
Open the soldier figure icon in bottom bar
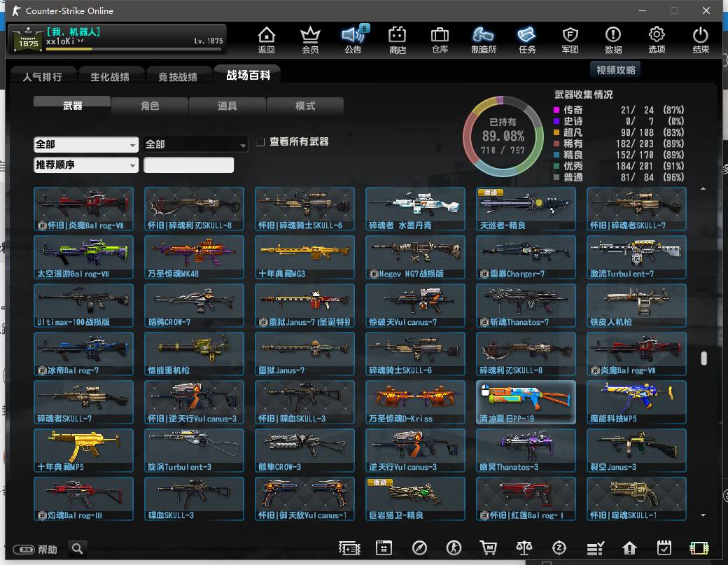click(454, 548)
